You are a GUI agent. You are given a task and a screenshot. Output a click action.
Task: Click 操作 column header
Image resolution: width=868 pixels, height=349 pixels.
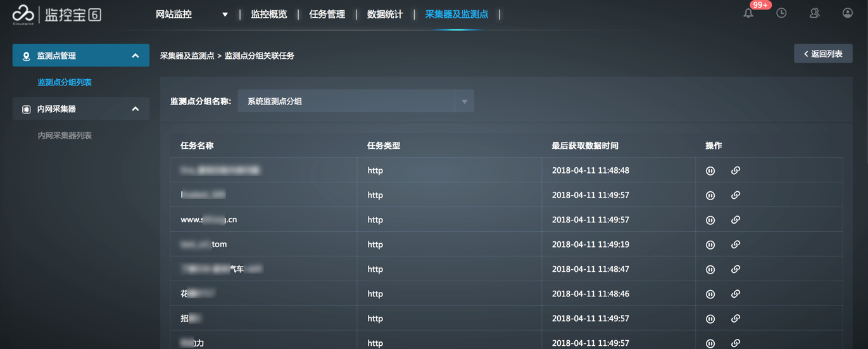714,146
